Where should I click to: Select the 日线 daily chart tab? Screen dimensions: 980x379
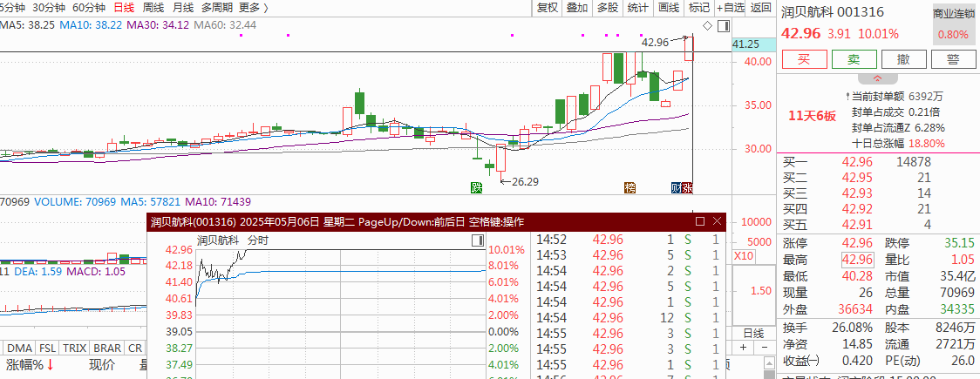[x=124, y=8]
